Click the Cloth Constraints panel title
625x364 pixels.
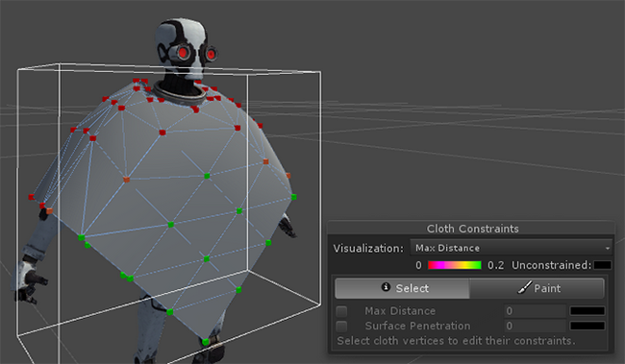click(x=473, y=229)
